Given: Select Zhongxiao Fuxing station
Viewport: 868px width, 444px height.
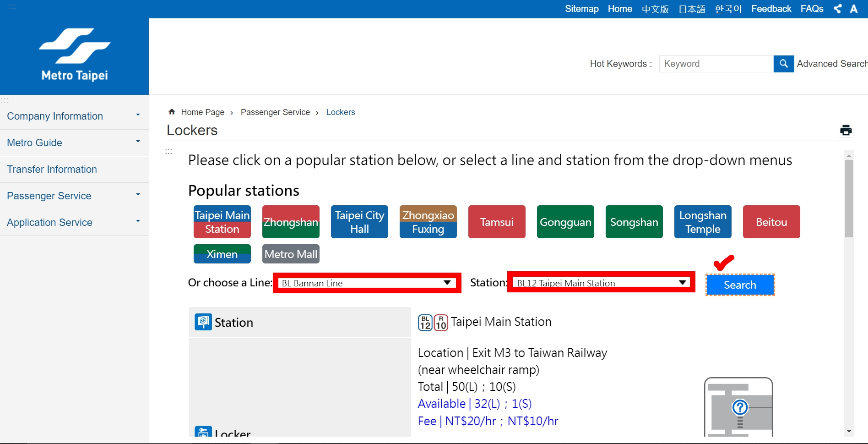Looking at the screenshot, I should pyautogui.click(x=428, y=222).
